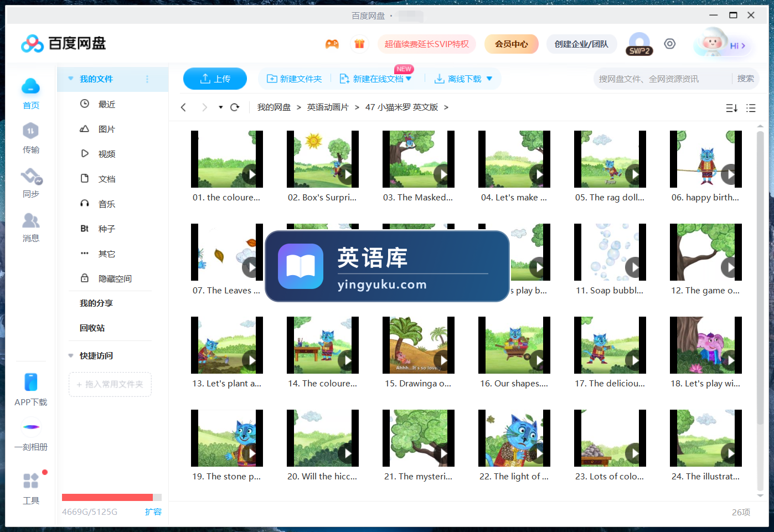This screenshot has width=774, height=532.
Task: Focus the 搜网盘文件 search field
Action: [663, 79]
